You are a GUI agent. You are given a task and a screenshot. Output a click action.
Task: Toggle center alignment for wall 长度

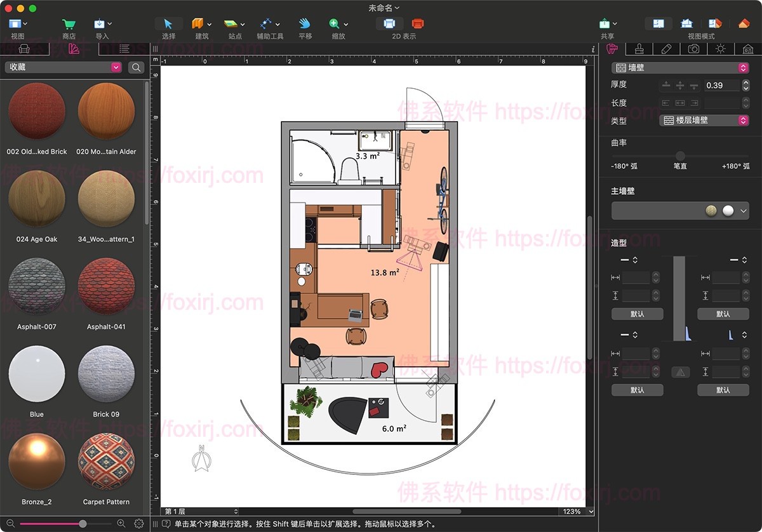tap(679, 102)
